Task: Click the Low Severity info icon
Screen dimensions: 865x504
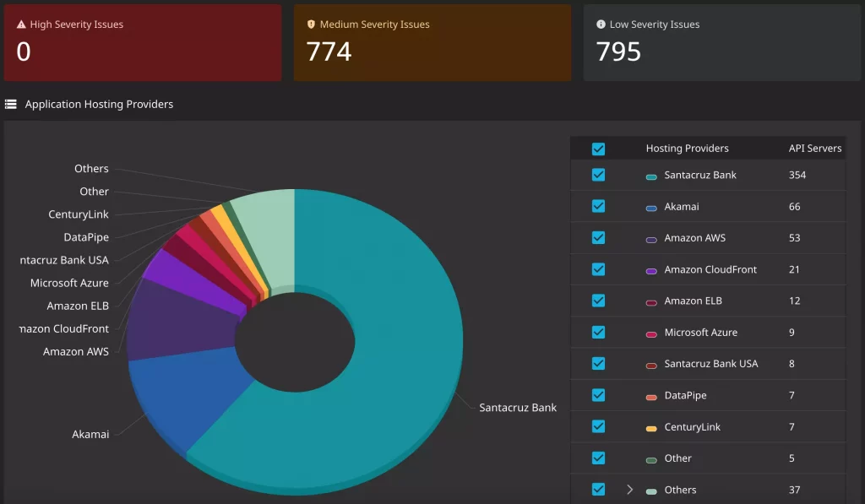Action: click(601, 24)
